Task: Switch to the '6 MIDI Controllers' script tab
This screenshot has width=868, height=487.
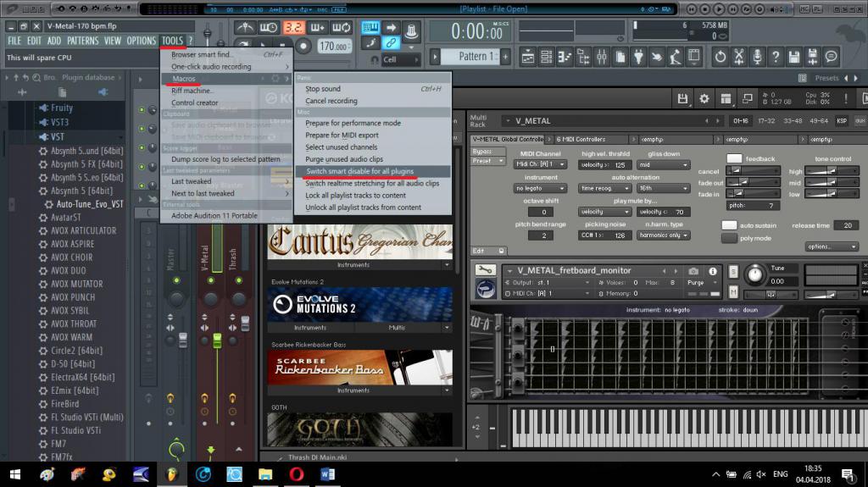Action: click(593, 140)
